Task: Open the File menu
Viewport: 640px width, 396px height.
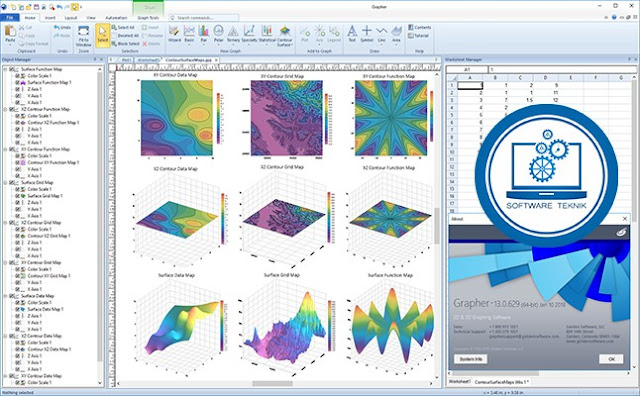Action: (x=10, y=18)
